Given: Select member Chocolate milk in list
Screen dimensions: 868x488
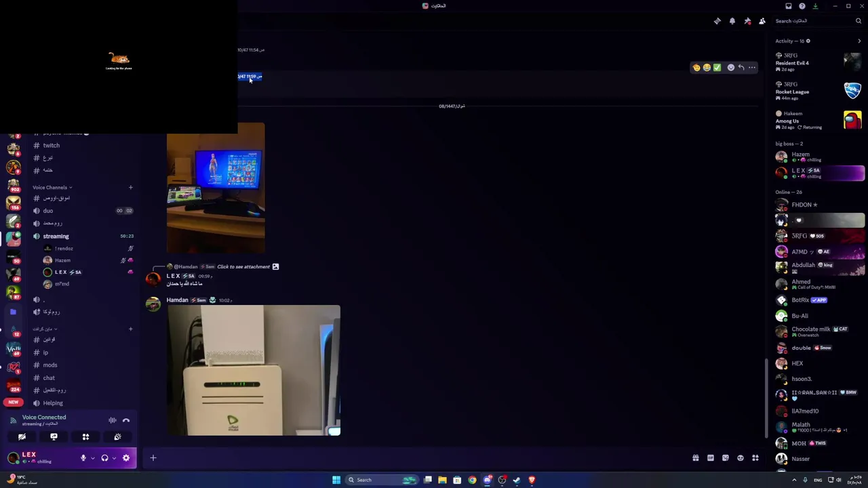Looking at the screenshot, I should coord(819,331).
